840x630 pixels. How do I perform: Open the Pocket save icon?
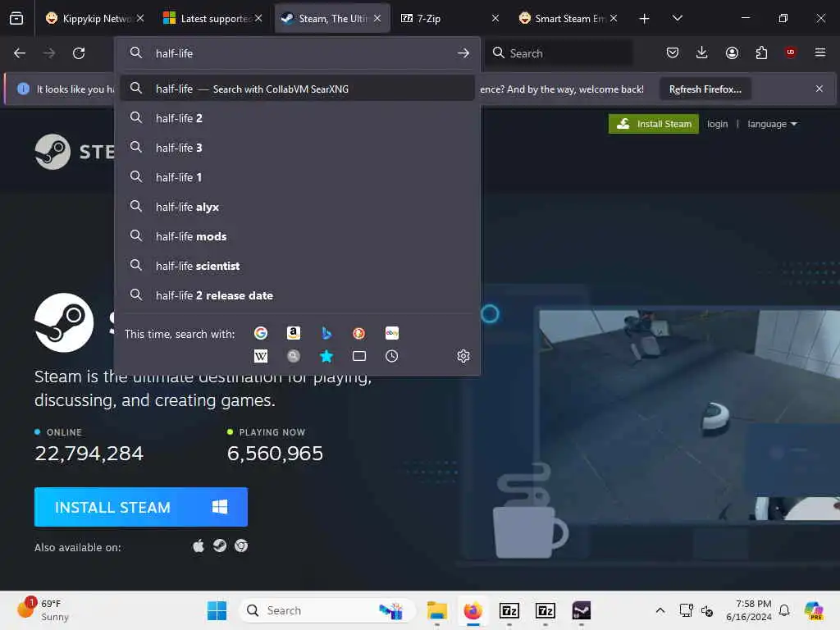tap(673, 52)
